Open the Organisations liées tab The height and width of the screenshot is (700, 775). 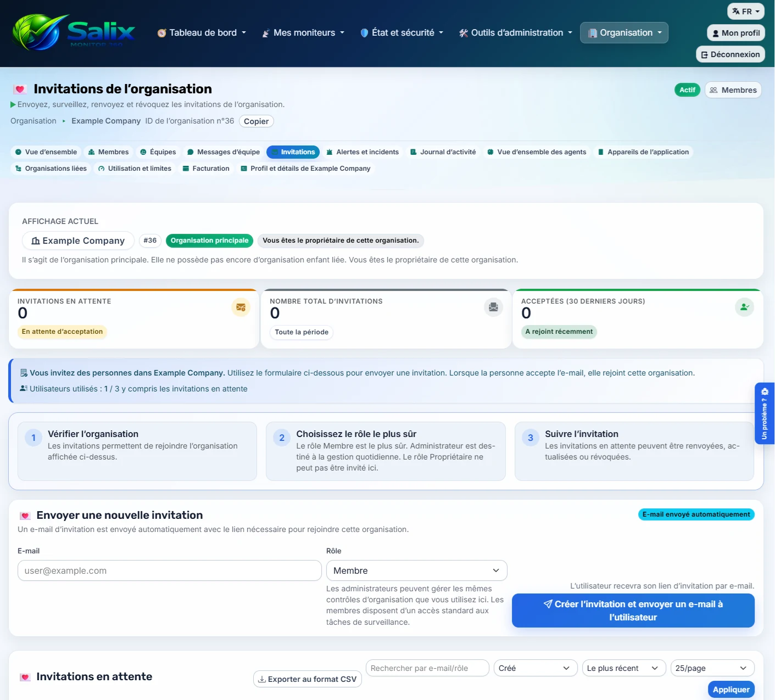(51, 169)
